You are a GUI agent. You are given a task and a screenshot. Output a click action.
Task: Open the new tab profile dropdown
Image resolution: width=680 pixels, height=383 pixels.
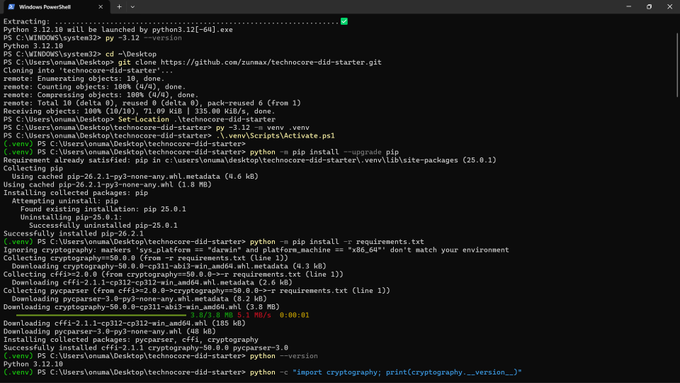point(133,7)
